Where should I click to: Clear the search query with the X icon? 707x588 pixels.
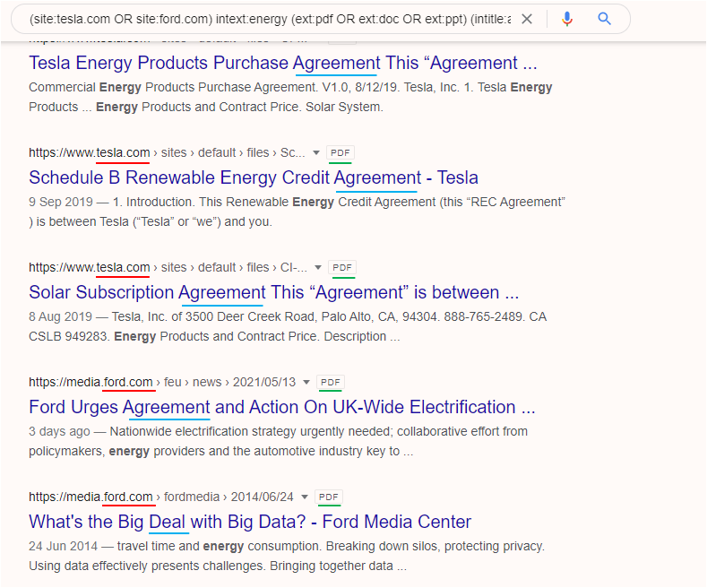coord(527,19)
